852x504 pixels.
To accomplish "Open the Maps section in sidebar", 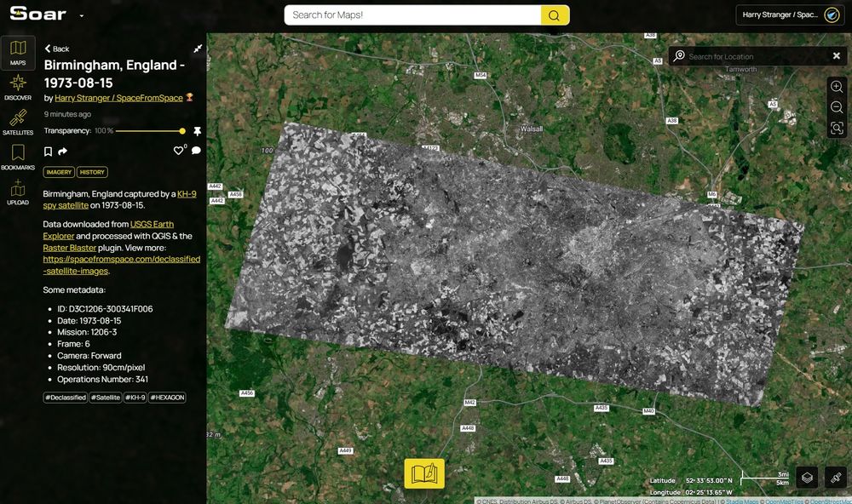I will tap(18, 53).
